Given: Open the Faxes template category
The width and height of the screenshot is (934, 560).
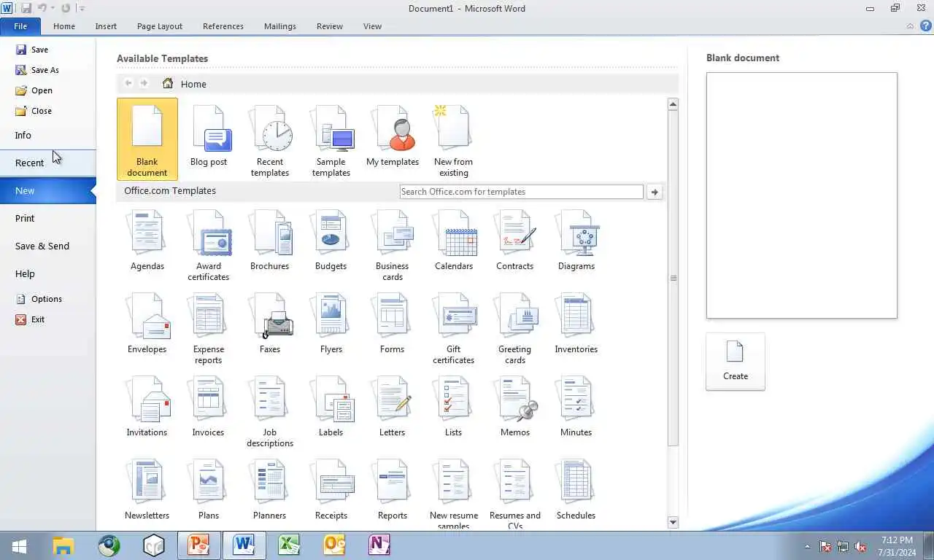Looking at the screenshot, I should [270, 324].
